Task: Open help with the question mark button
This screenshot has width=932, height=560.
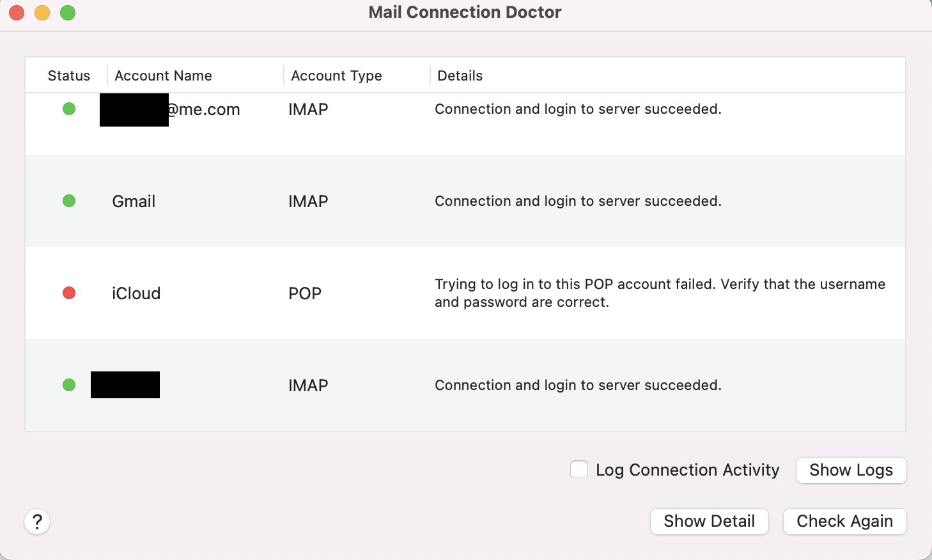Action: (37, 522)
